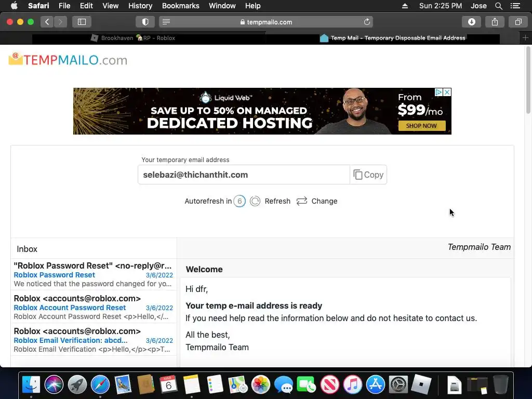Click the Sun 2:25 PM clock
532x399 pixels.
pyautogui.click(x=441, y=6)
